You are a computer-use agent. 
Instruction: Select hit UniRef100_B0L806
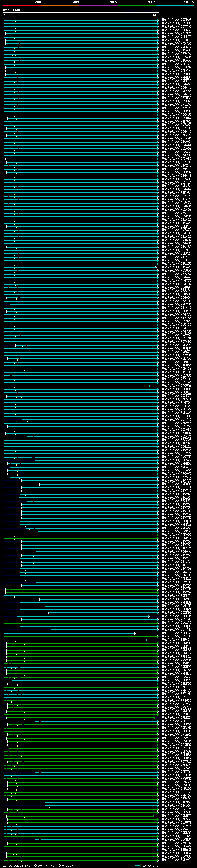click(x=177, y=389)
